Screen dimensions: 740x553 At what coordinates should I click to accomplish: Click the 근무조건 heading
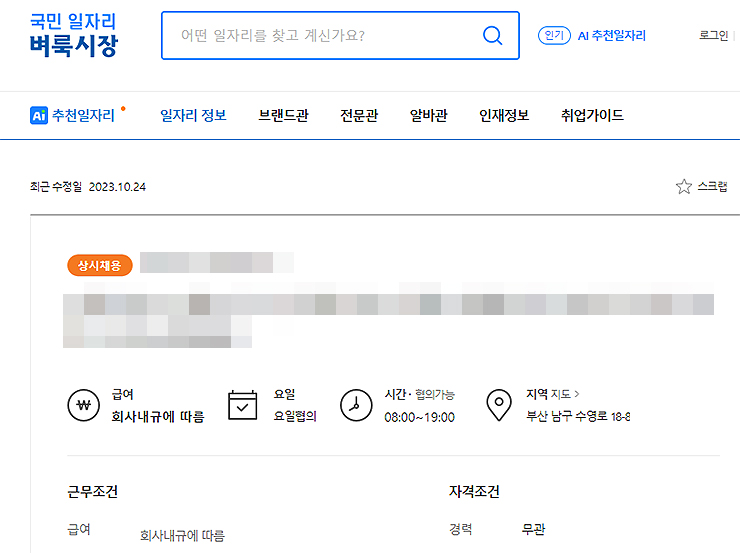[x=92, y=492]
